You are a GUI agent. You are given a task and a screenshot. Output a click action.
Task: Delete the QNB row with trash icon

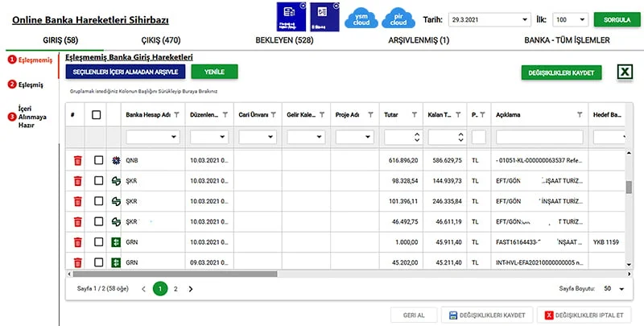[x=77, y=160]
